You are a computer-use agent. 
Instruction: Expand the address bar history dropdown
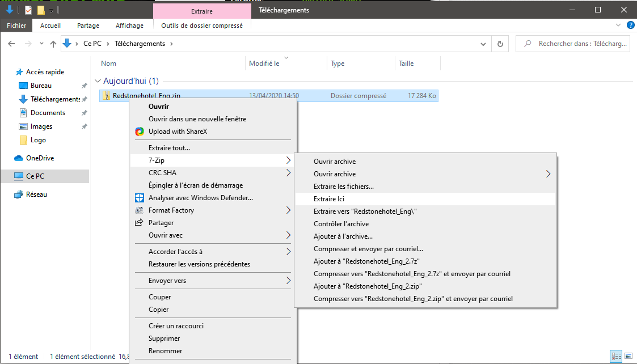coord(483,44)
